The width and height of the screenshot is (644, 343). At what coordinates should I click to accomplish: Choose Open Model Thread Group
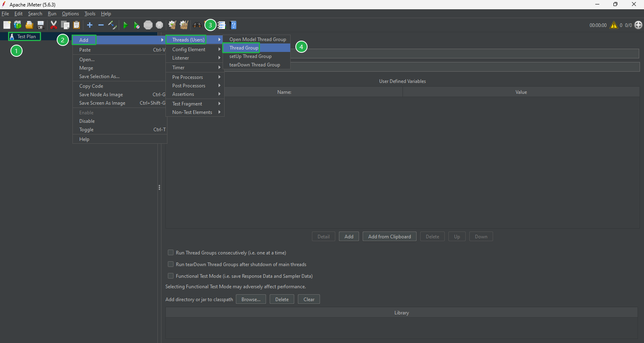(257, 39)
